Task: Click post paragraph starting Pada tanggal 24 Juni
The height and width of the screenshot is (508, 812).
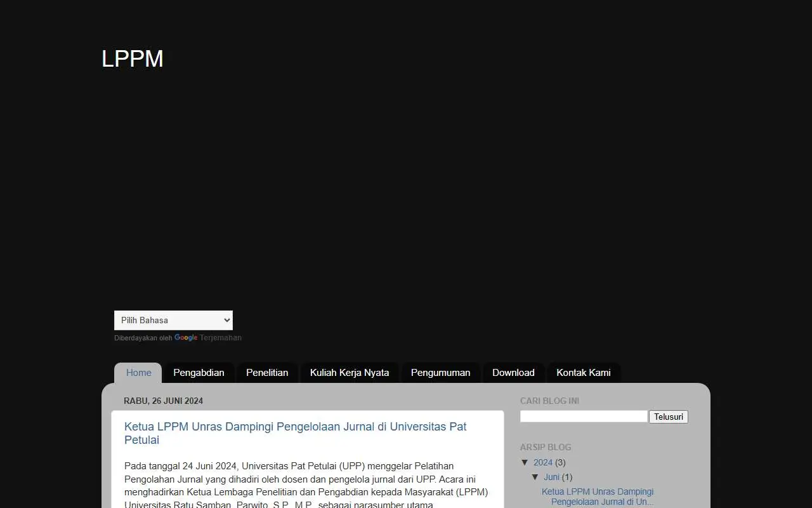Action: 307,486
